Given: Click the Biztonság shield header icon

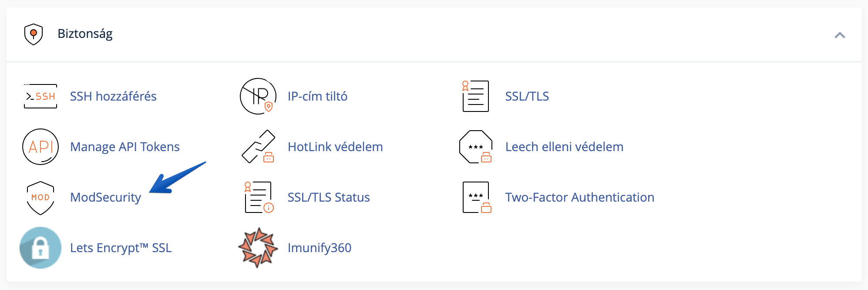Looking at the screenshot, I should pyautogui.click(x=34, y=34).
